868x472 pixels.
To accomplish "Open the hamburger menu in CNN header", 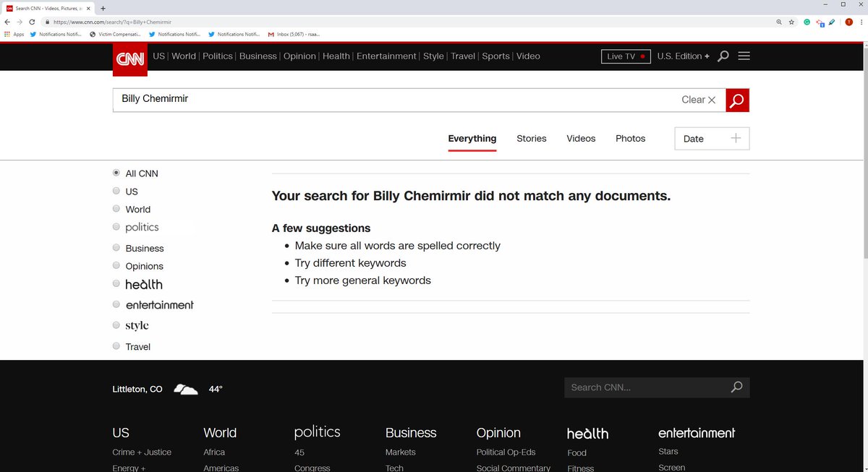I will (x=744, y=56).
